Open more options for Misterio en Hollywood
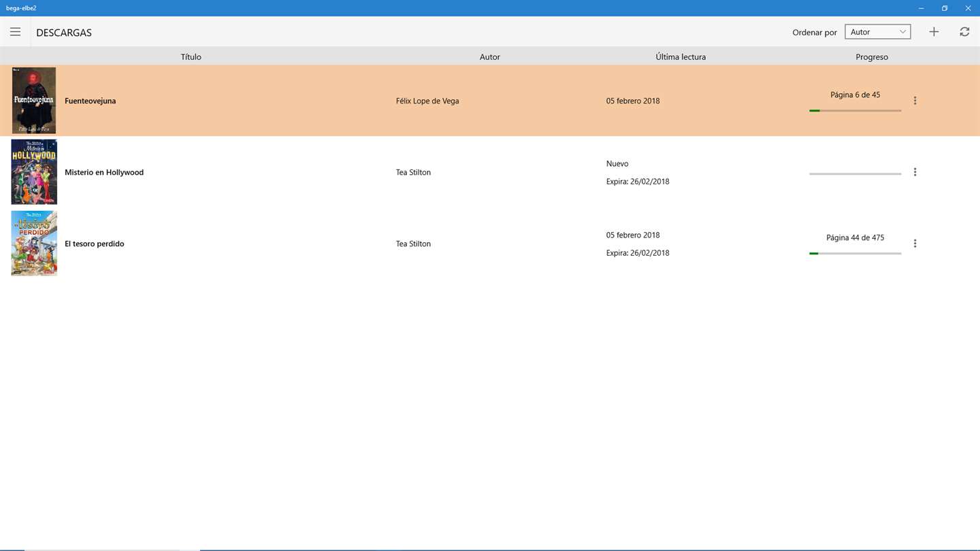 pyautogui.click(x=915, y=172)
